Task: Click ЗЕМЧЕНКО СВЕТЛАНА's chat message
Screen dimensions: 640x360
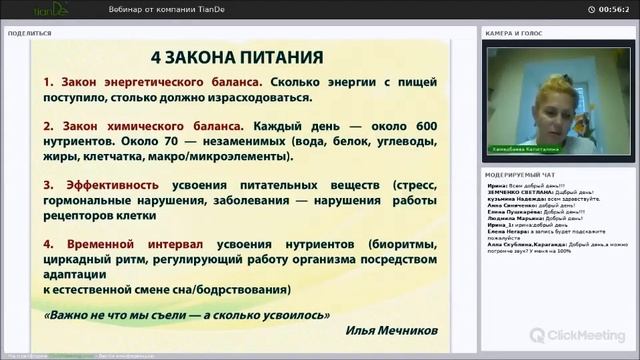Action: 540,192
